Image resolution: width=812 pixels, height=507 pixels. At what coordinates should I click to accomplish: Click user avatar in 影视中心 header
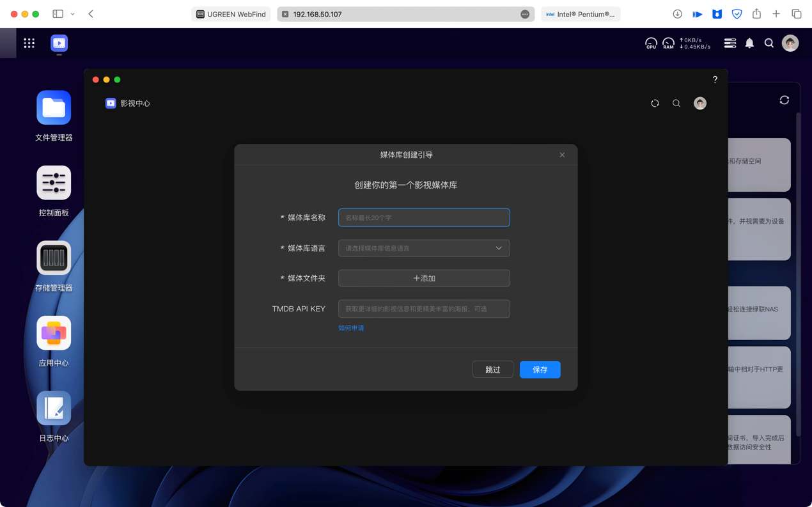click(700, 103)
